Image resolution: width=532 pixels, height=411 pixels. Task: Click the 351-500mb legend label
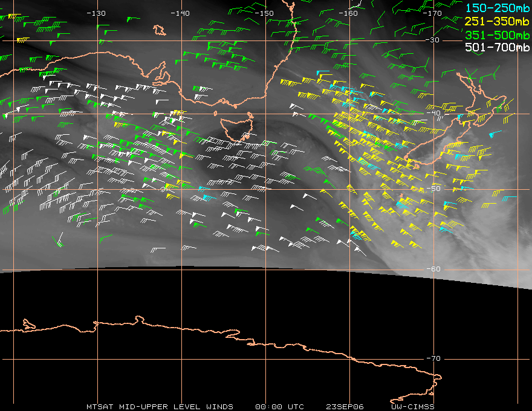[x=497, y=35]
